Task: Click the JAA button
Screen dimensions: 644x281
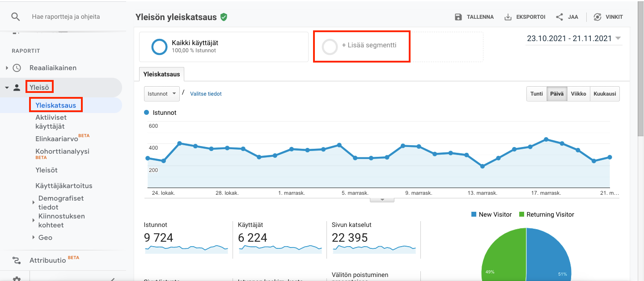Action: 567,17
